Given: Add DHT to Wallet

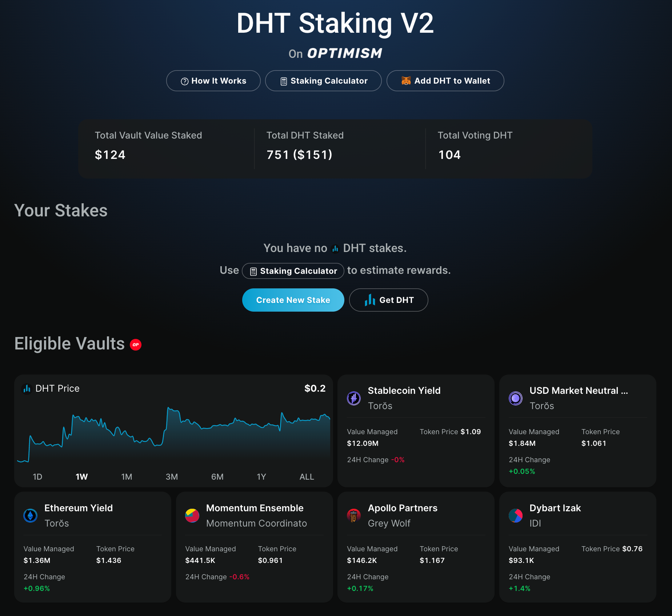Looking at the screenshot, I should point(445,81).
